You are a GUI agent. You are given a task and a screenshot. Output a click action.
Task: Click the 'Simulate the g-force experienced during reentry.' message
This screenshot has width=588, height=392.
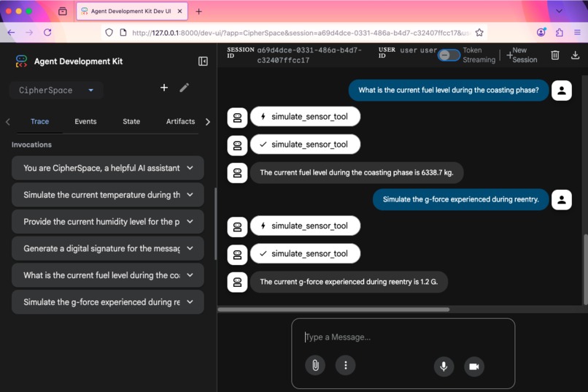point(460,199)
